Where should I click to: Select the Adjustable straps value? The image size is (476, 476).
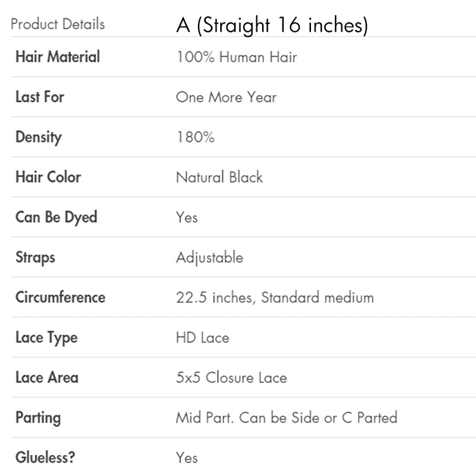(x=209, y=257)
